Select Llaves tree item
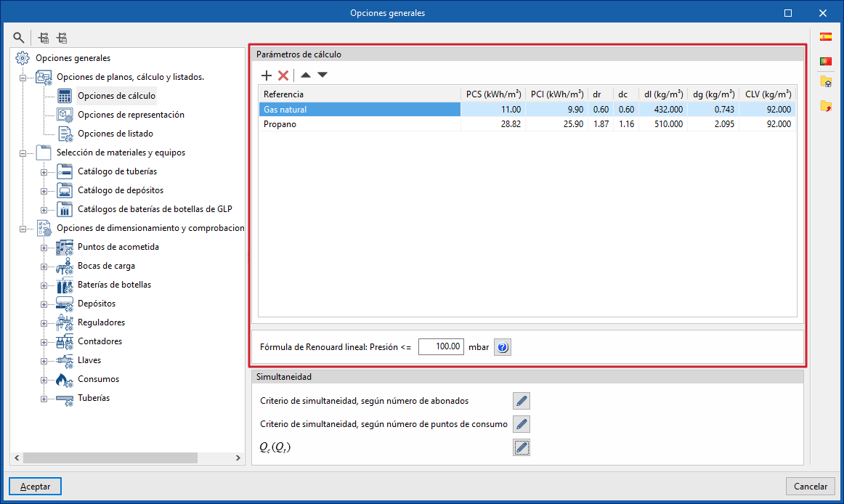 (x=89, y=360)
